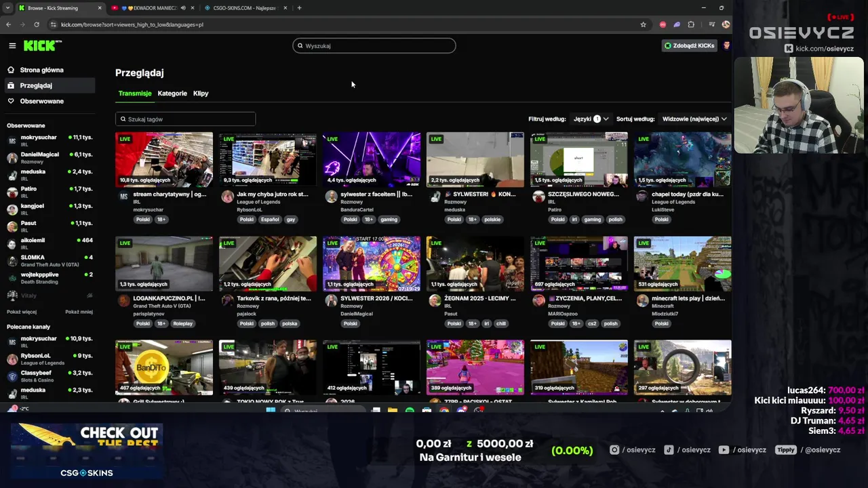The image size is (868, 488).
Task: Click the 18+ tag under the mokrysuchar stream
Action: [x=161, y=220]
